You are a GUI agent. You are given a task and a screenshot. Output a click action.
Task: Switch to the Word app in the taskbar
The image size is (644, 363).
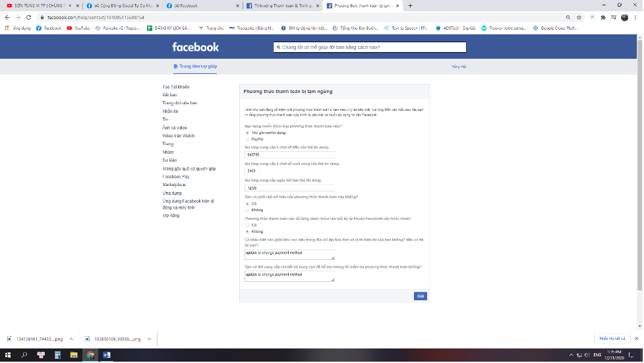(107, 355)
